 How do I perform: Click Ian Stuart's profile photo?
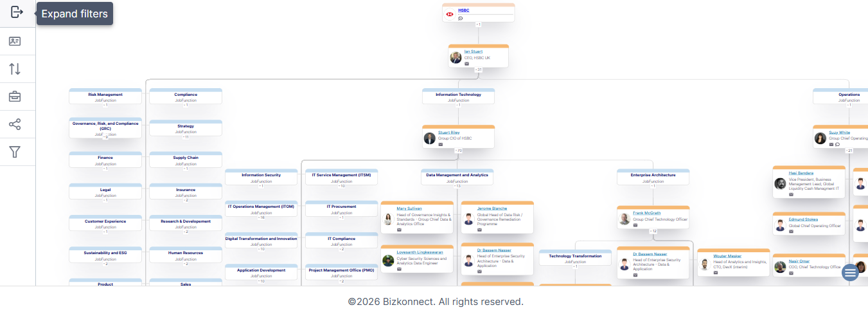[x=456, y=57]
